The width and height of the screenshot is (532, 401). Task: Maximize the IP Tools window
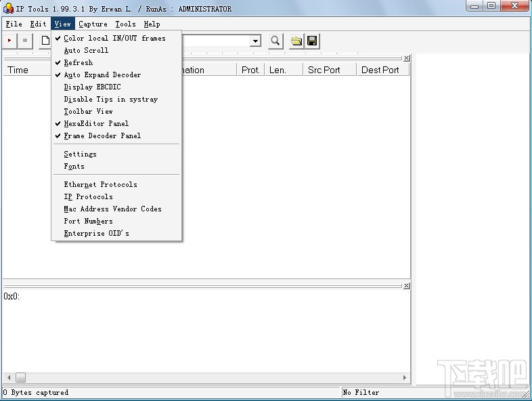(x=491, y=6)
